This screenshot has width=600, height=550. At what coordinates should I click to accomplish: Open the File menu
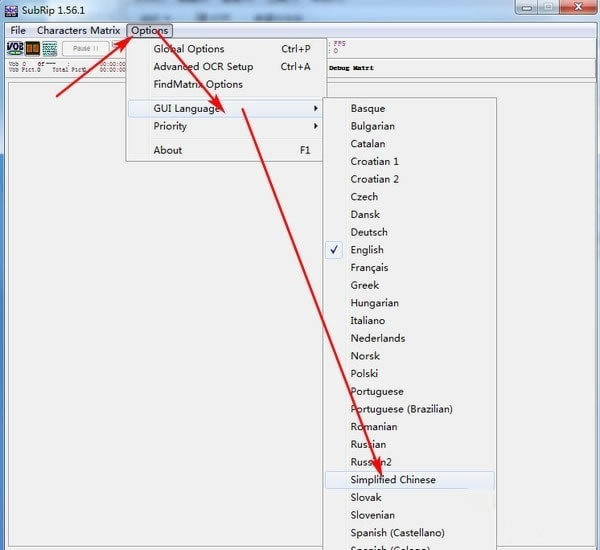click(18, 30)
